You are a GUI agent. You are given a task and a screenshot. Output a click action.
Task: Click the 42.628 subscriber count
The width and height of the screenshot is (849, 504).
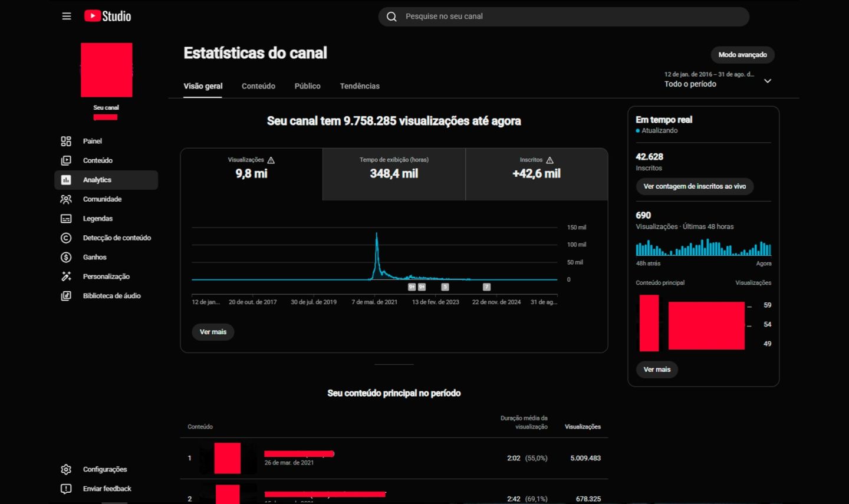coord(649,157)
